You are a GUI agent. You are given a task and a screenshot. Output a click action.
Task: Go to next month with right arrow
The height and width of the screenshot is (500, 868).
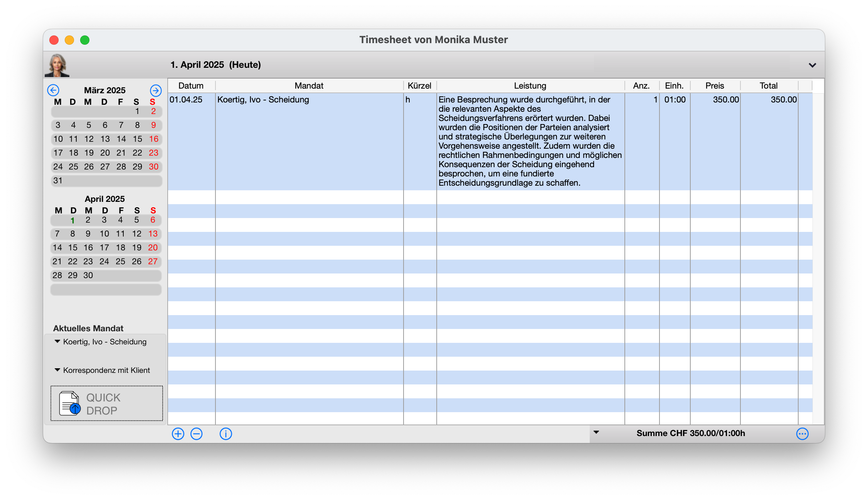(x=156, y=91)
